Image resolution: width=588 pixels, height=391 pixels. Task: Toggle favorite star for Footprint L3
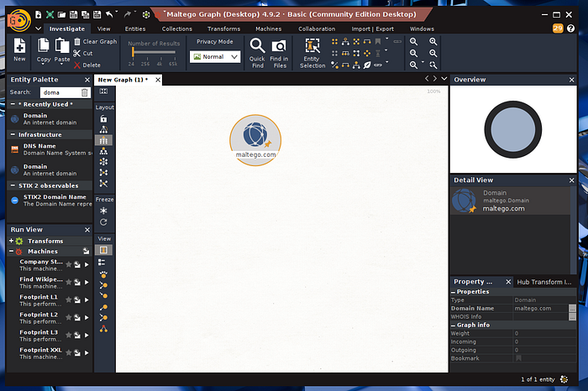point(69,335)
